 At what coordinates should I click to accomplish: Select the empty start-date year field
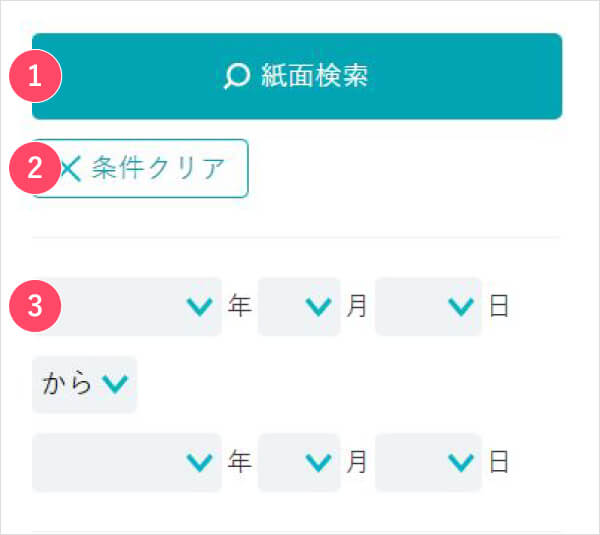coord(127,307)
